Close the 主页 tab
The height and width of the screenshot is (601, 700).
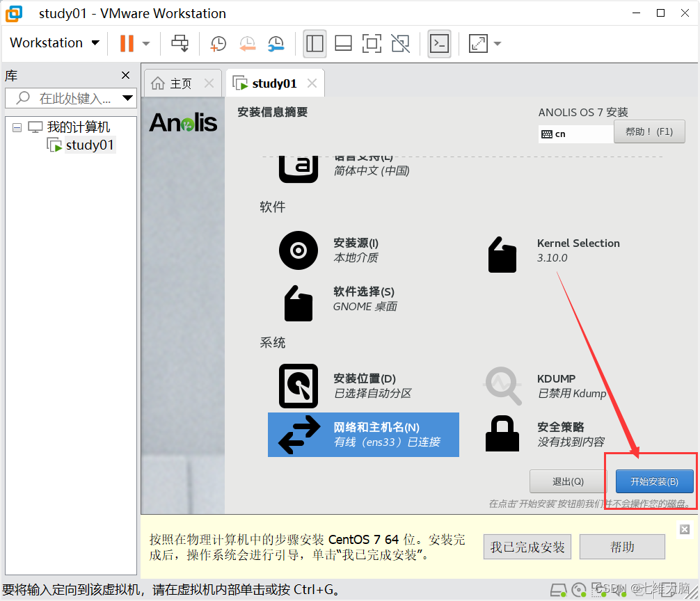tap(209, 83)
